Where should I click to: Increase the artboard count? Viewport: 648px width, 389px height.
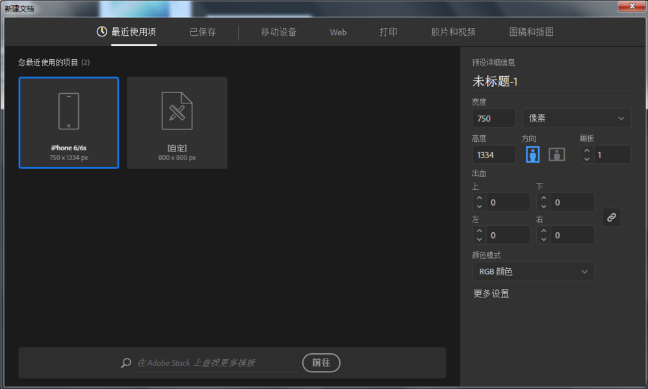tap(587, 150)
